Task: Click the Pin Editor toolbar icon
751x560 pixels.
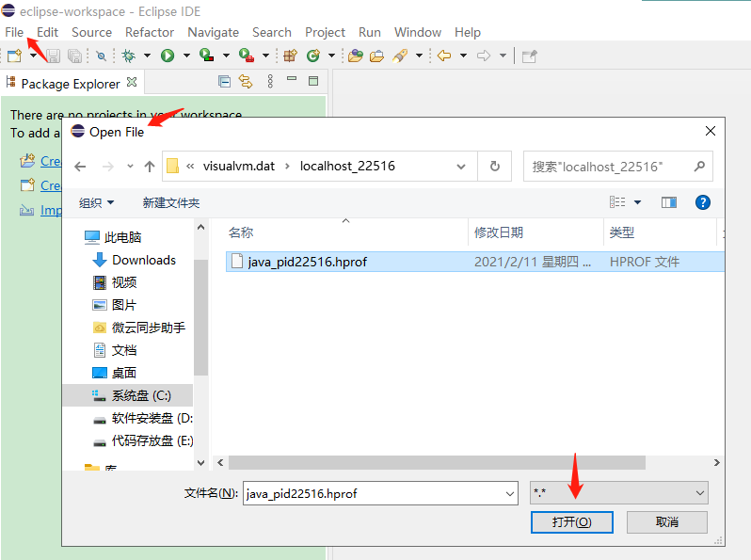Action: (529, 56)
